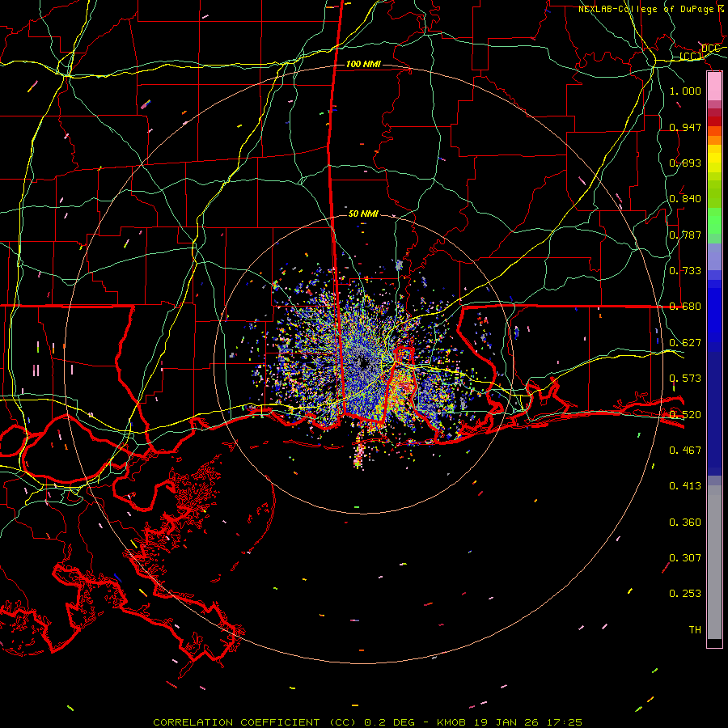This screenshot has height=728, width=728.
Task: Pick the gray lower segment of the color bar
Action: pos(714,562)
